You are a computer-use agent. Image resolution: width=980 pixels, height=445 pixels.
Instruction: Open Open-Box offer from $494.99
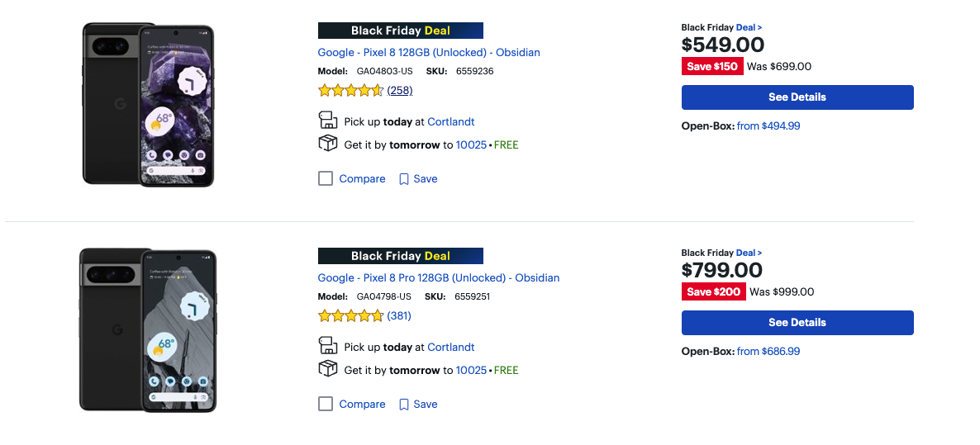point(768,126)
